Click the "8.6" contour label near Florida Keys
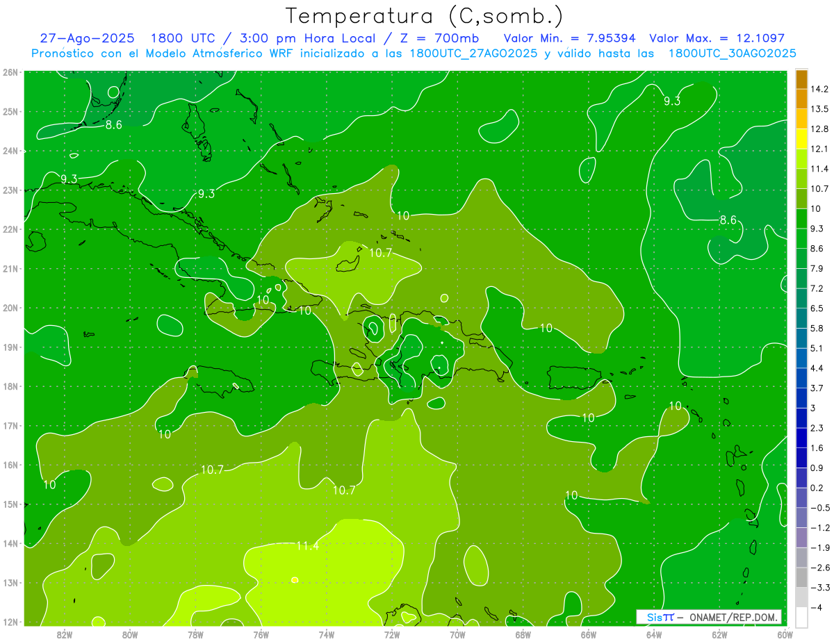This screenshot has height=644, width=834. pyautogui.click(x=113, y=125)
